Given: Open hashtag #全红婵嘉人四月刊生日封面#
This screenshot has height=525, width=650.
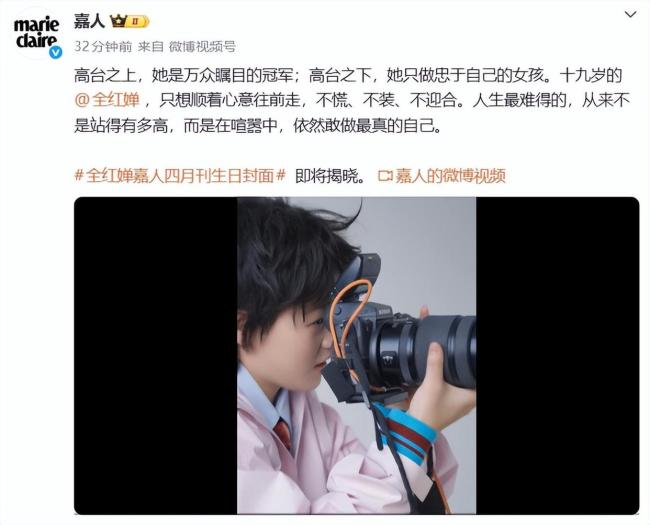Looking at the screenshot, I should click(180, 176).
